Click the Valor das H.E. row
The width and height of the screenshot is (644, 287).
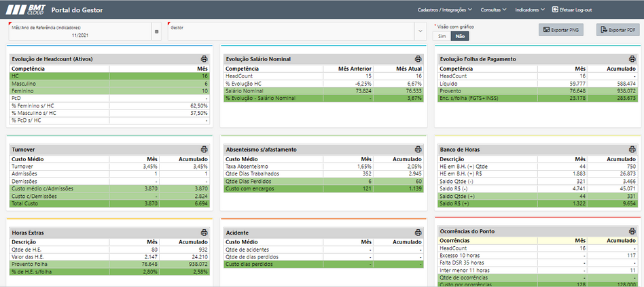click(109, 257)
